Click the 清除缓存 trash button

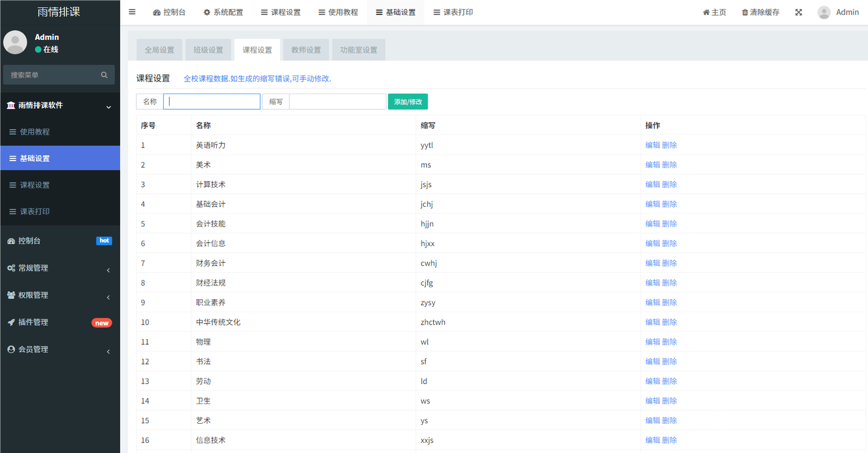pos(760,13)
